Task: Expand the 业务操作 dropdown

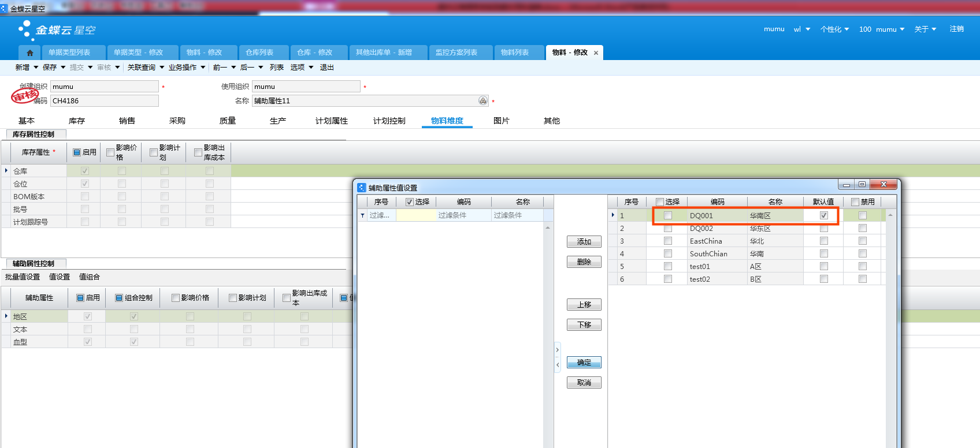Action: click(203, 68)
